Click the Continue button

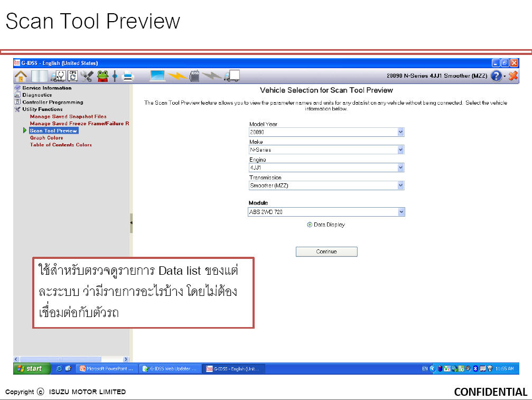click(326, 252)
